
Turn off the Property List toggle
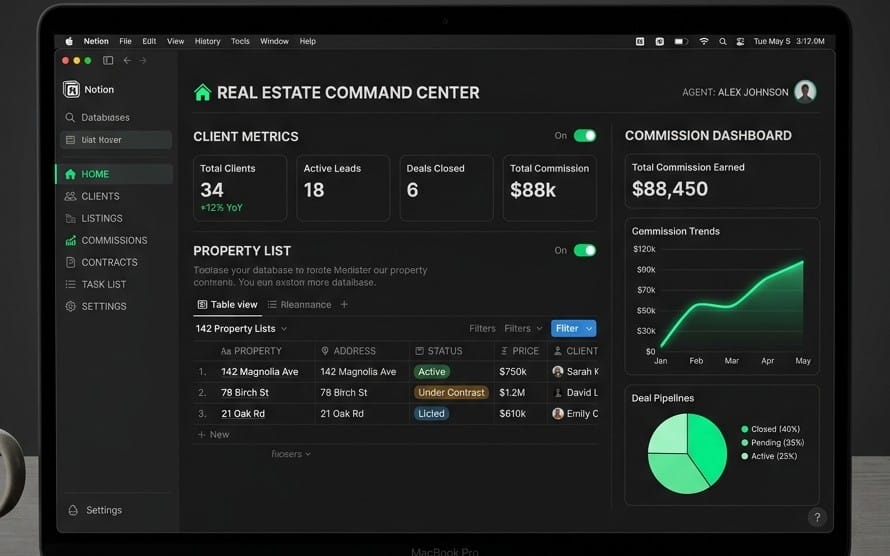coord(585,250)
